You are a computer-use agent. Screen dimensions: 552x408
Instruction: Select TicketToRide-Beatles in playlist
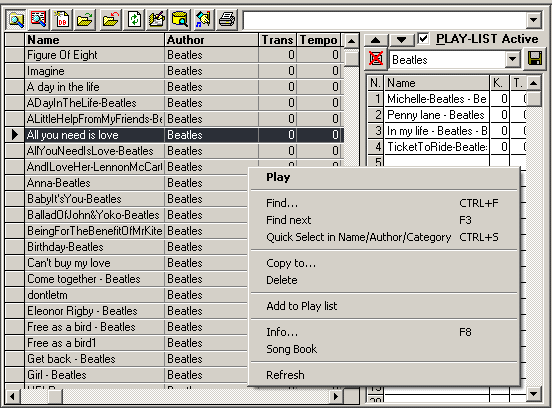437,147
